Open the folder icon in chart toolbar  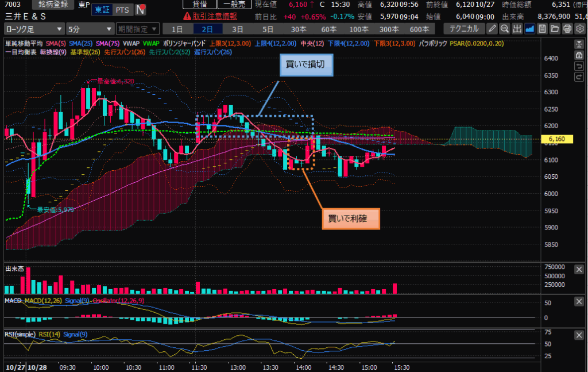tap(555, 28)
